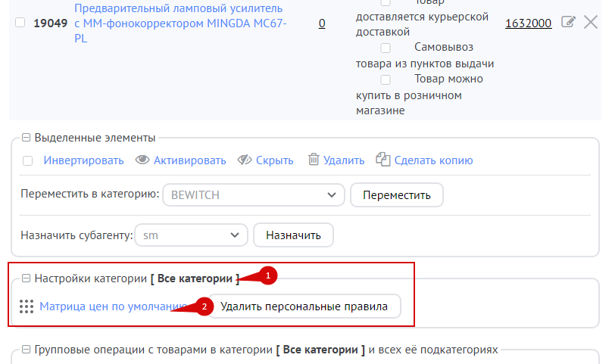
Task: Toggle the Инвертировать selection checkbox
Action: pos(28,160)
